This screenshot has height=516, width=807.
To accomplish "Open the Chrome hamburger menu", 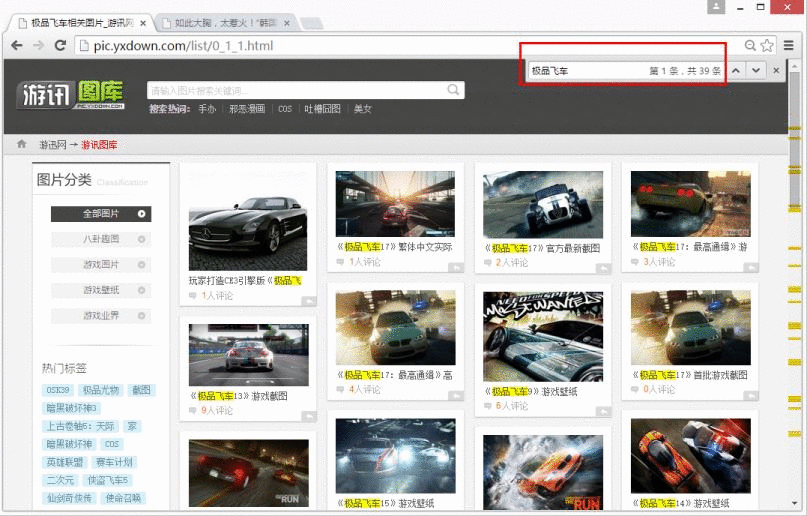I will point(788,45).
